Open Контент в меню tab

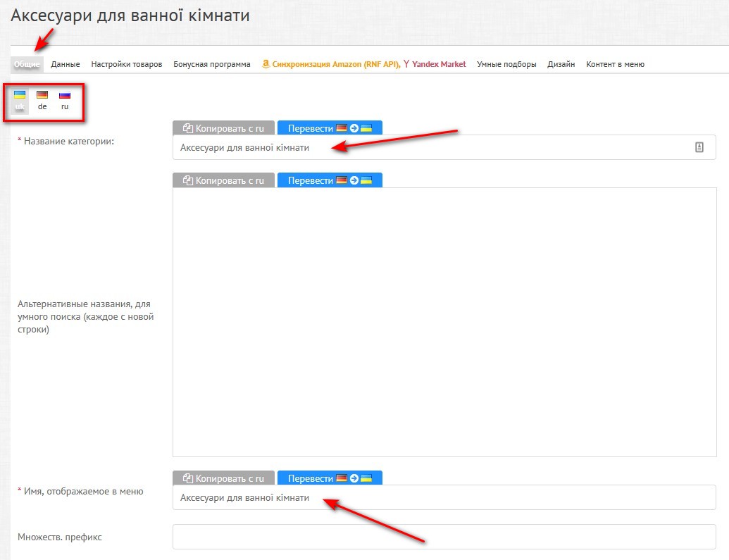pyautogui.click(x=615, y=64)
